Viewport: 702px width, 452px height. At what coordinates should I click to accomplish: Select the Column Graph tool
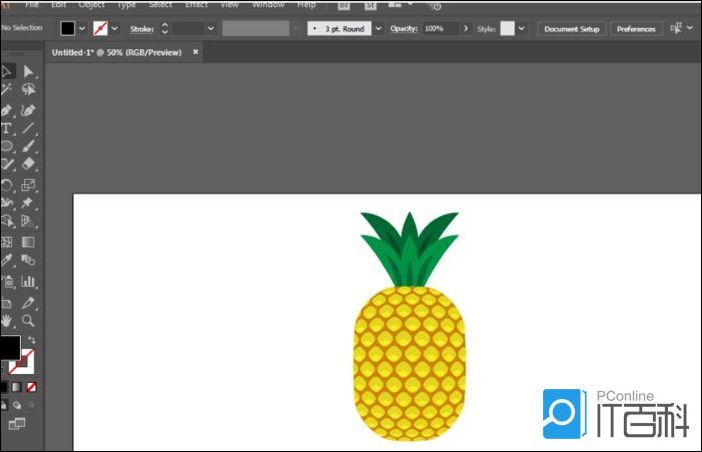click(x=28, y=281)
